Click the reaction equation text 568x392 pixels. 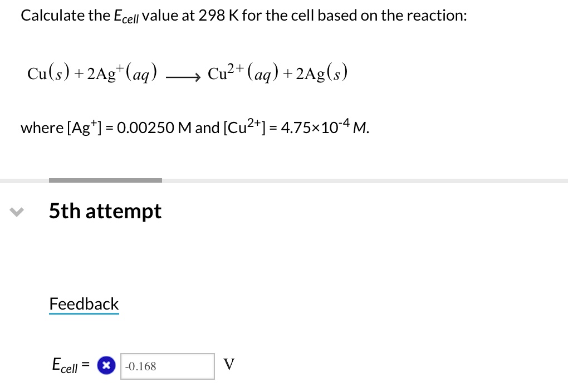pyautogui.click(x=188, y=72)
